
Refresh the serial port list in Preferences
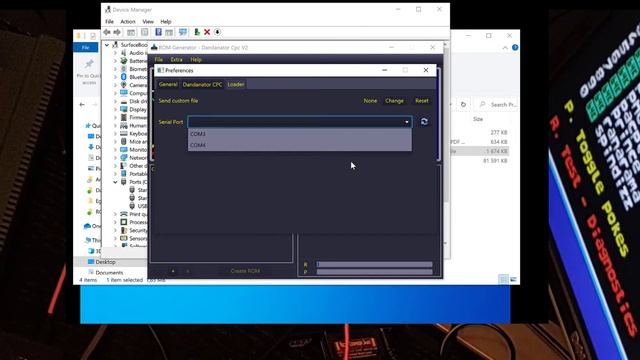[x=424, y=122]
